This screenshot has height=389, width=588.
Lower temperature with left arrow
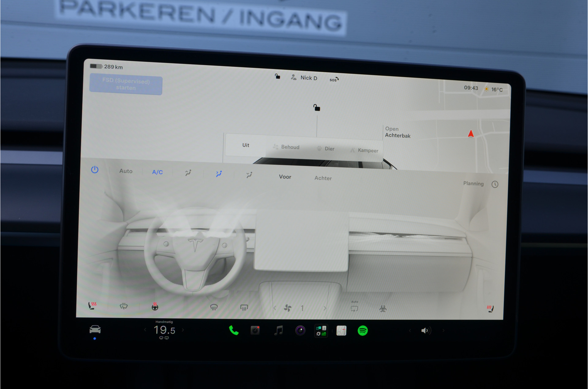click(x=145, y=330)
